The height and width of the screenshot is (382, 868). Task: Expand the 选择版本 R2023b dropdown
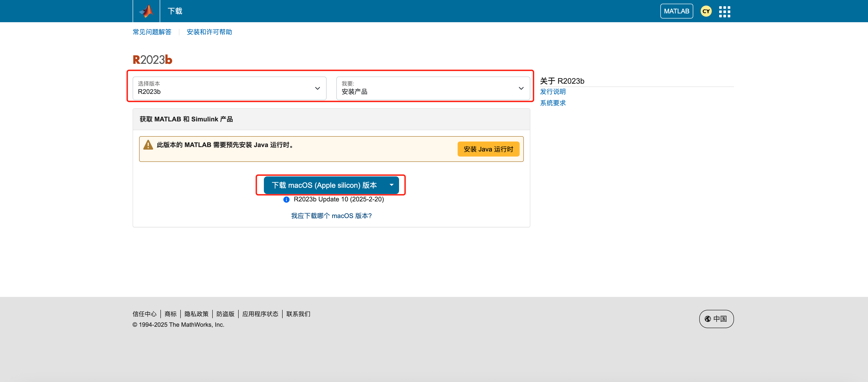click(229, 88)
